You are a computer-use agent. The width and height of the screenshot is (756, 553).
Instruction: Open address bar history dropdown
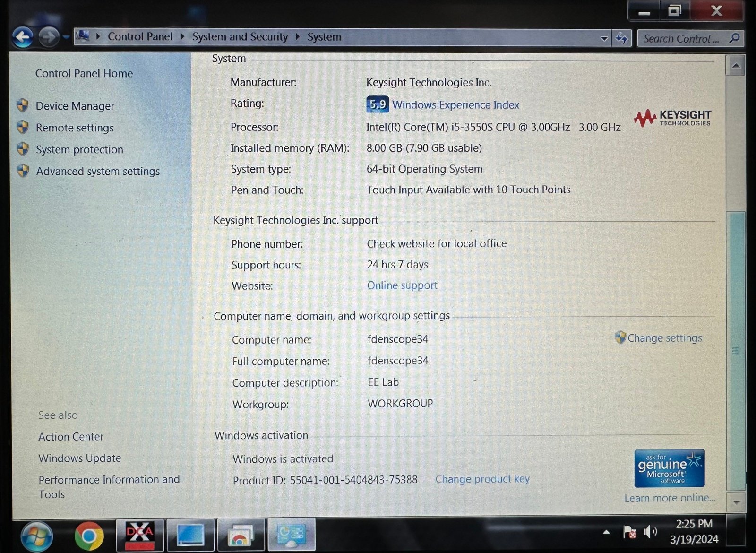pyautogui.click(x=604, y=39)
